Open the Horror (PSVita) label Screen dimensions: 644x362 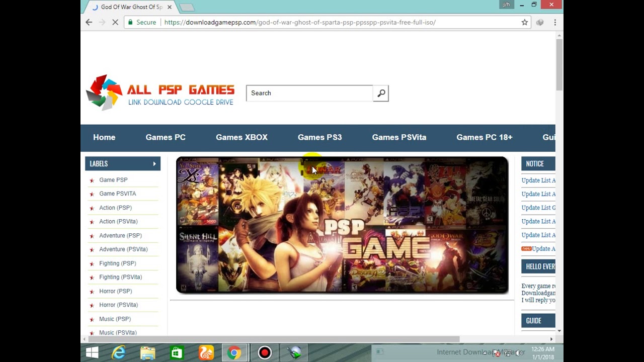click(118, 305)
